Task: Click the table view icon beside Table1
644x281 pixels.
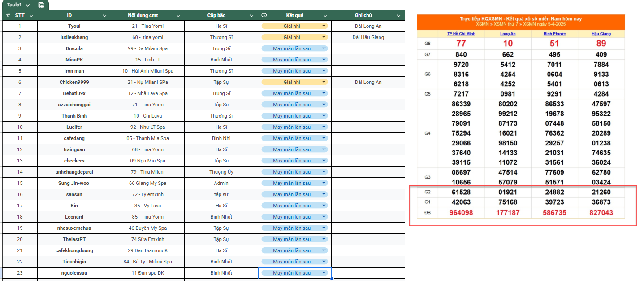Action: (41, 5)
